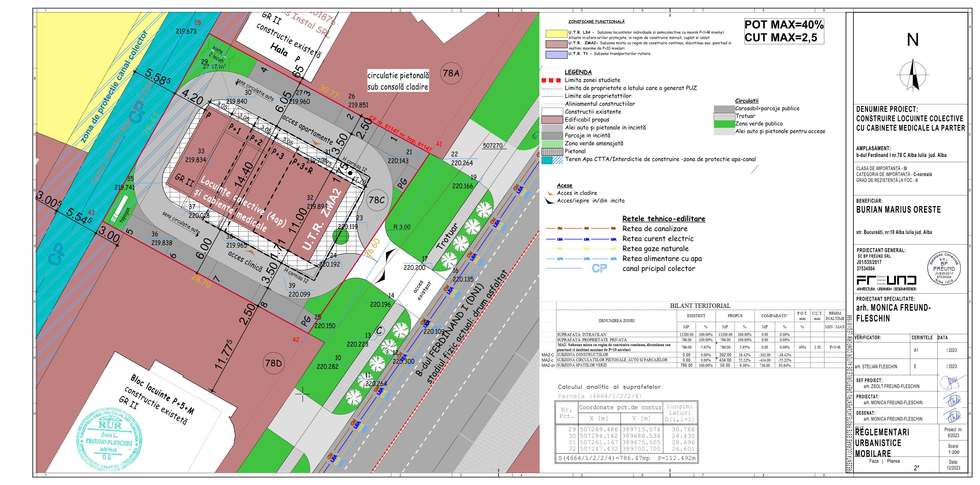Click the 'DENUMIRE PROIECT:' label
The image size is (980, 485).
(x=887, y=109)
